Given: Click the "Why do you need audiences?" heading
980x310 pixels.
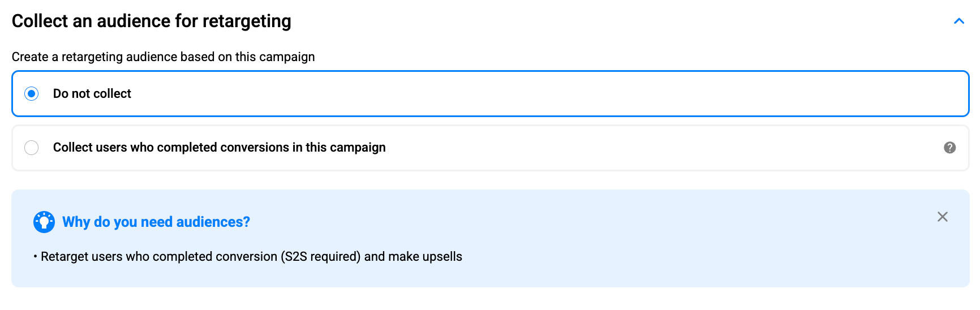Looking at the screenshot, I should click(x=156, y=222).
